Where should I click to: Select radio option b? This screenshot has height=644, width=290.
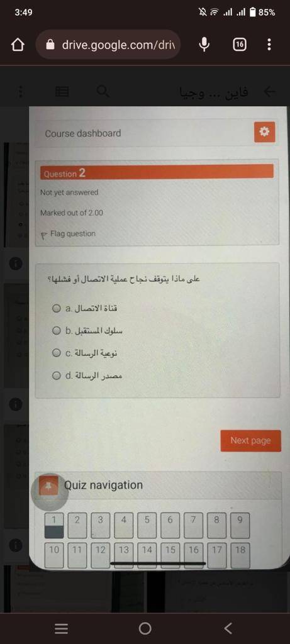56,331
